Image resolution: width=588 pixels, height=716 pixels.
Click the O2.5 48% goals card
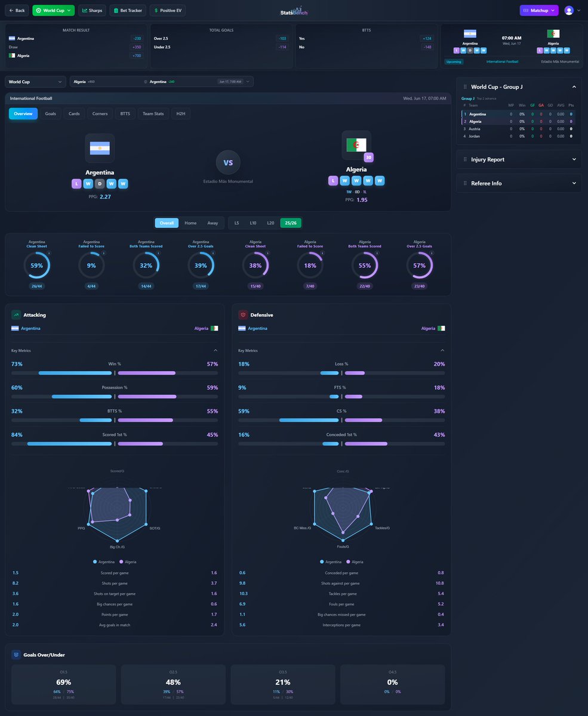173,684
